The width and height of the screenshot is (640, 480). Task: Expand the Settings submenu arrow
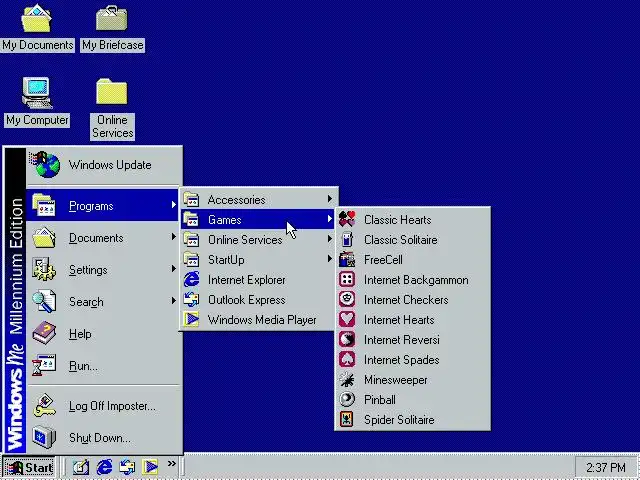[173, 269]
